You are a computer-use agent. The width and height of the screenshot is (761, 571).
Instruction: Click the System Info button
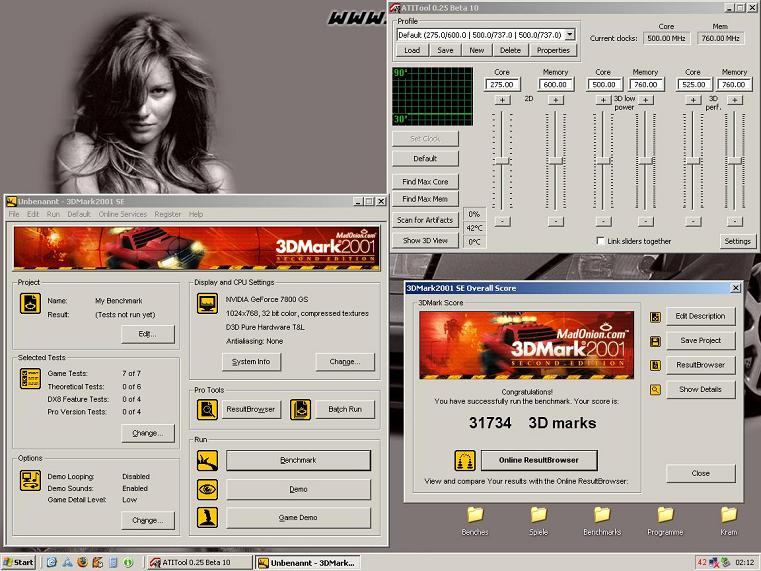pos(251,361)
